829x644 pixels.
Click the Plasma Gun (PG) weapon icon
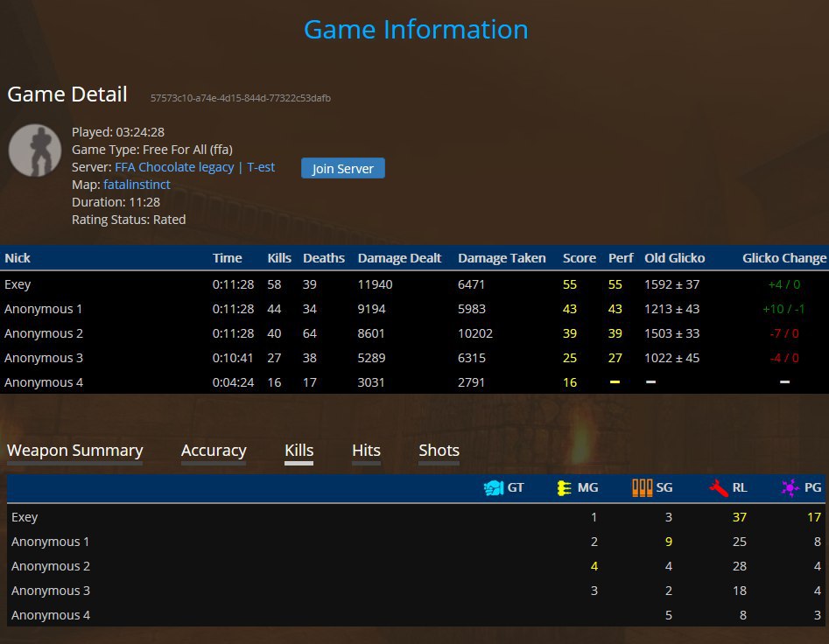[790, 487]
